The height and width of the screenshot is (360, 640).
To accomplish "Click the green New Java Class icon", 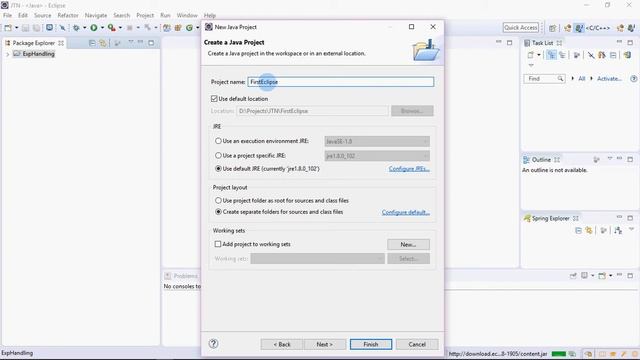I will pos(189,28).
